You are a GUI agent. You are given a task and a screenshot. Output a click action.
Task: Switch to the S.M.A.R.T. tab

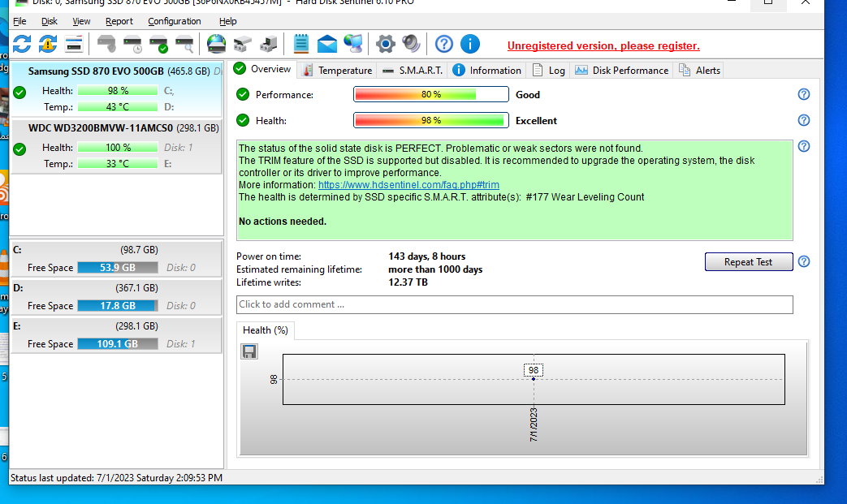pyautogui.click(x=413, y=71)
